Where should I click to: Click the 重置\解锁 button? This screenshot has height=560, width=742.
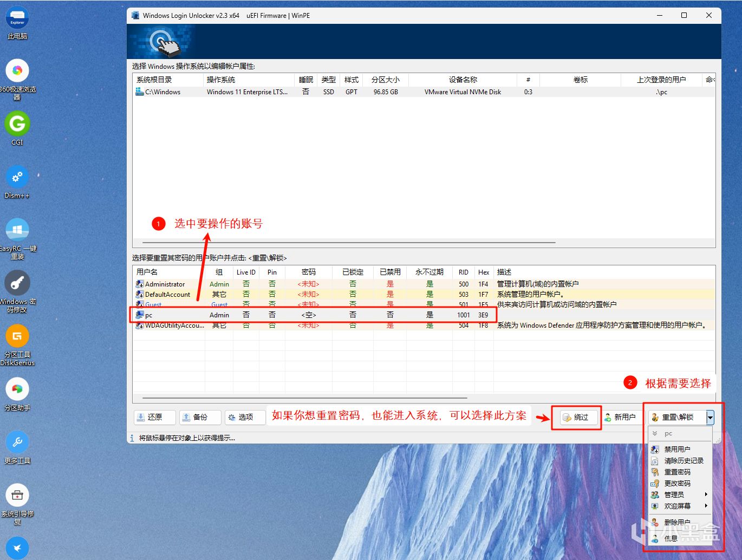click(x=677, y=417)
